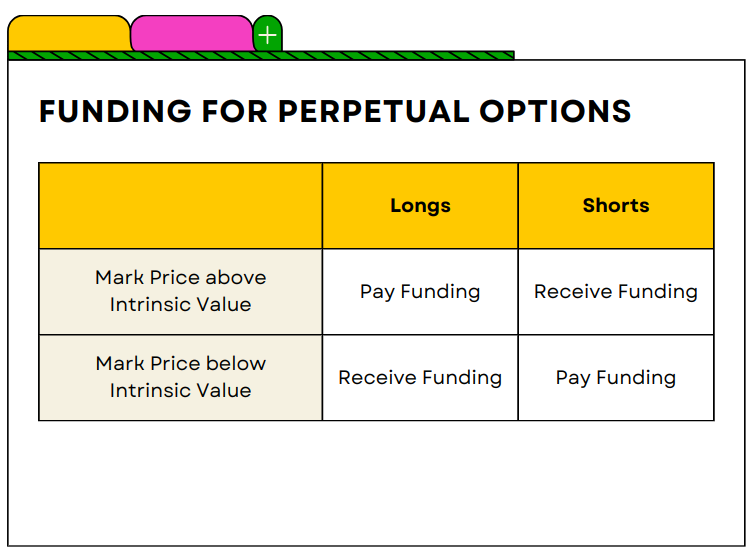This screenshot has height=554, width=752.
Task: Click Mark Price below Intrinsic Value cell
Action: point(180,377)
